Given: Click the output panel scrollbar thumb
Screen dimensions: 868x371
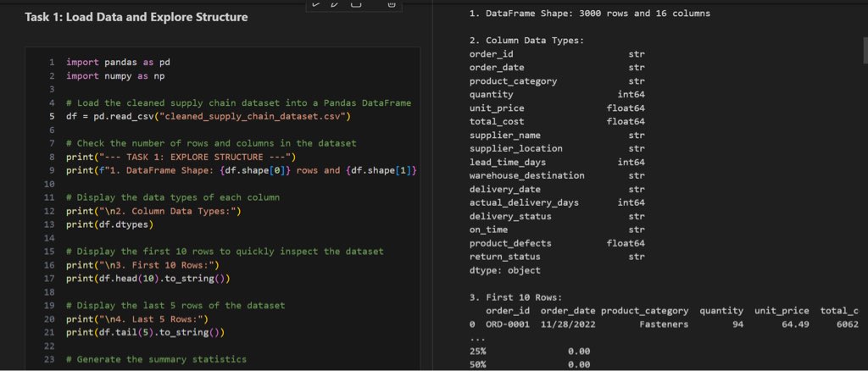Looking at the screenshot, I should coord(864,50).
